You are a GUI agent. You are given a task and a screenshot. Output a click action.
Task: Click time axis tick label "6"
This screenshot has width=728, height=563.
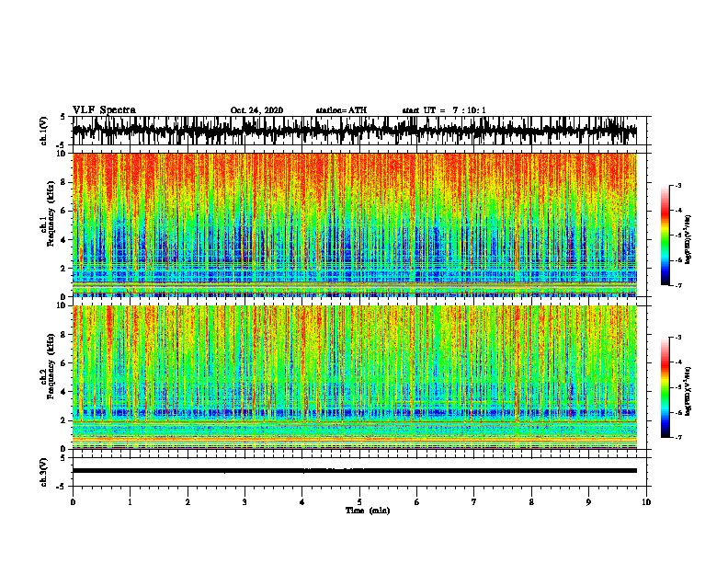417,502
